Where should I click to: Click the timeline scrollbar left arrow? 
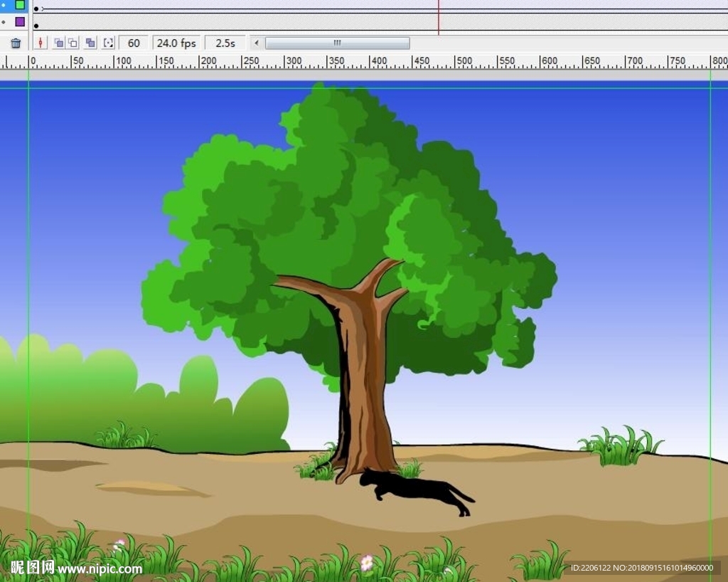257,43
